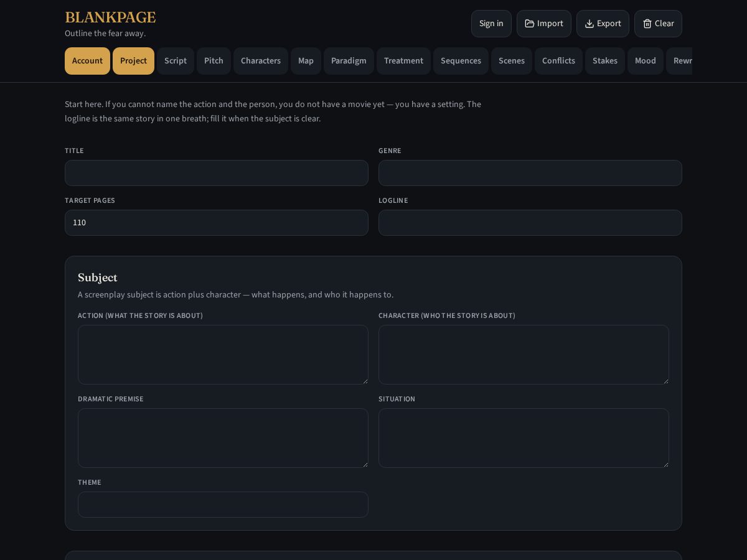Image resolution: width=747 pixels, height=560 pixels.
Task: Click into the Character textarea
Action: point(524,355)
